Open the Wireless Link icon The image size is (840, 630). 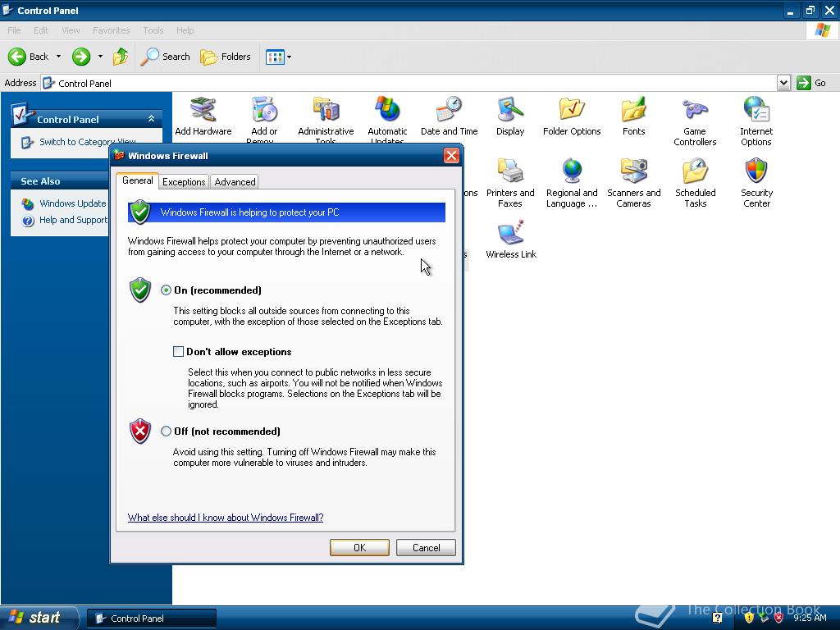(x=510, y=240)
